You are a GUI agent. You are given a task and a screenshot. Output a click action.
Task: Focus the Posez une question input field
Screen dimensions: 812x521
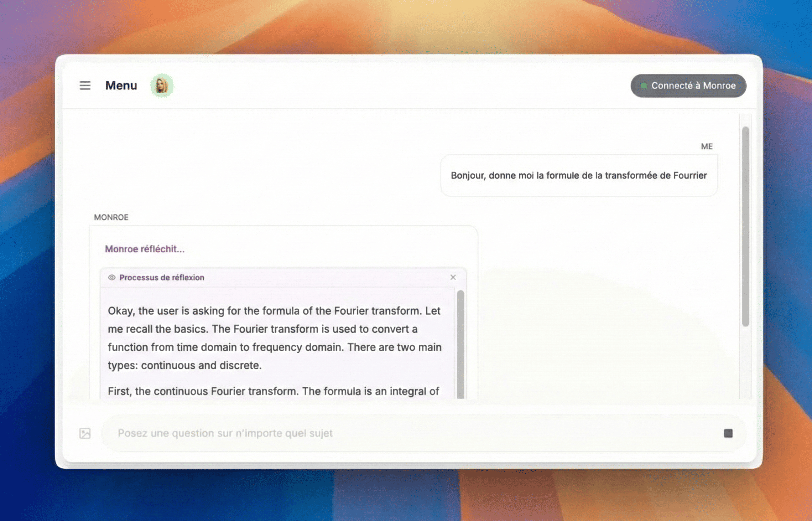click(406, 433)
